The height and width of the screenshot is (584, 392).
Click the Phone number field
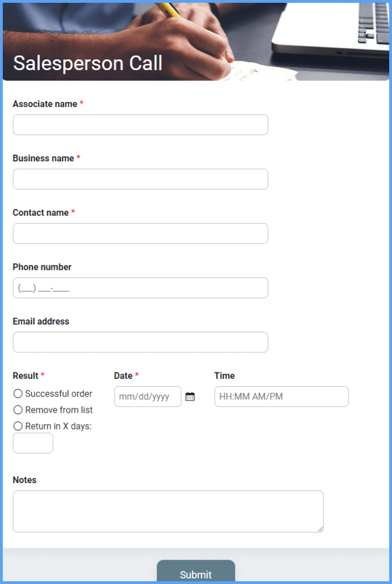click(140, 287)
